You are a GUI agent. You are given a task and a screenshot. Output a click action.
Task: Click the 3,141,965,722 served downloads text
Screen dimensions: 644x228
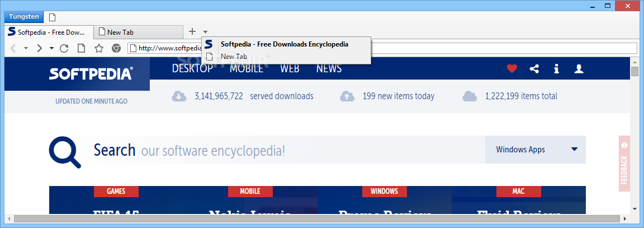254,96
